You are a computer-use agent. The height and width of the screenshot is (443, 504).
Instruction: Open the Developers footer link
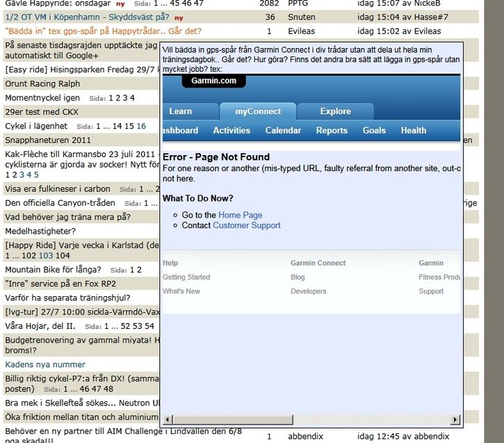point(308,291)
